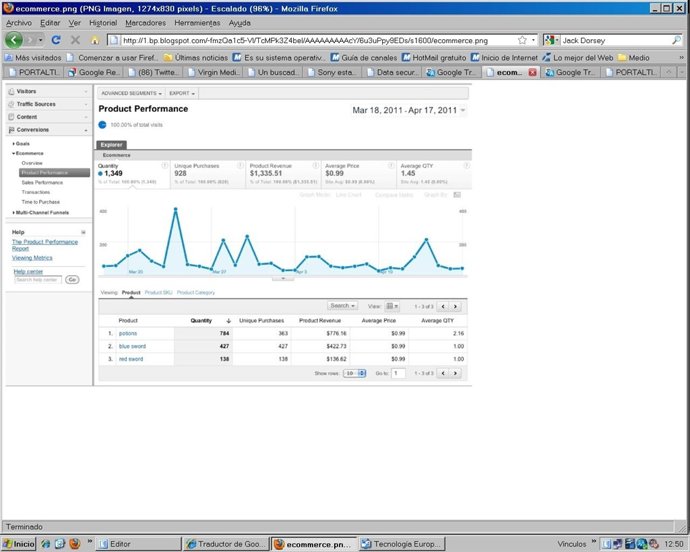Toggle the chart annotation icon

457,195
